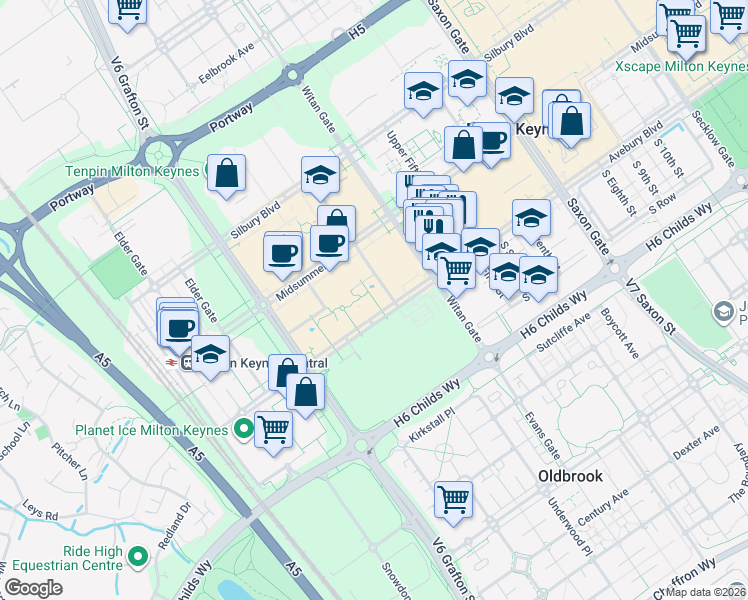This screenshot has width=748, height=600.
Task: Open the green Planet Ice Milton Keynes pin
Action: pos(244,429)
